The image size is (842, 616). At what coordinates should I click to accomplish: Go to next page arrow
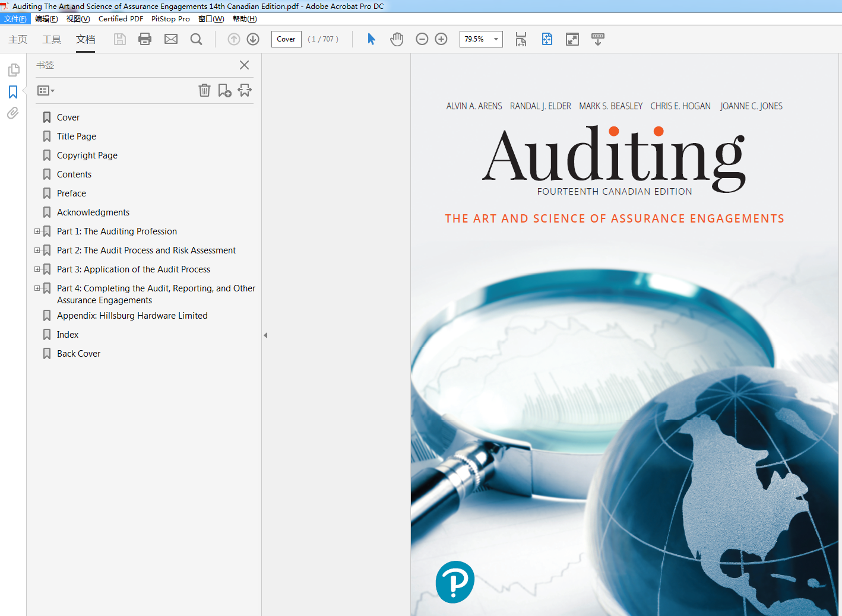click(253, 39)
